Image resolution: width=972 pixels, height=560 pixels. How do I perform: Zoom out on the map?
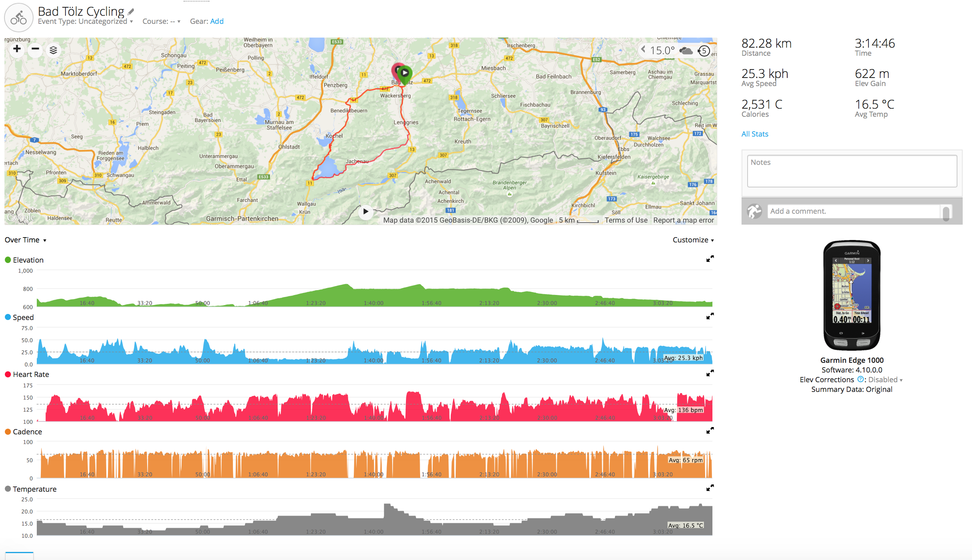(x=35, y=49)
